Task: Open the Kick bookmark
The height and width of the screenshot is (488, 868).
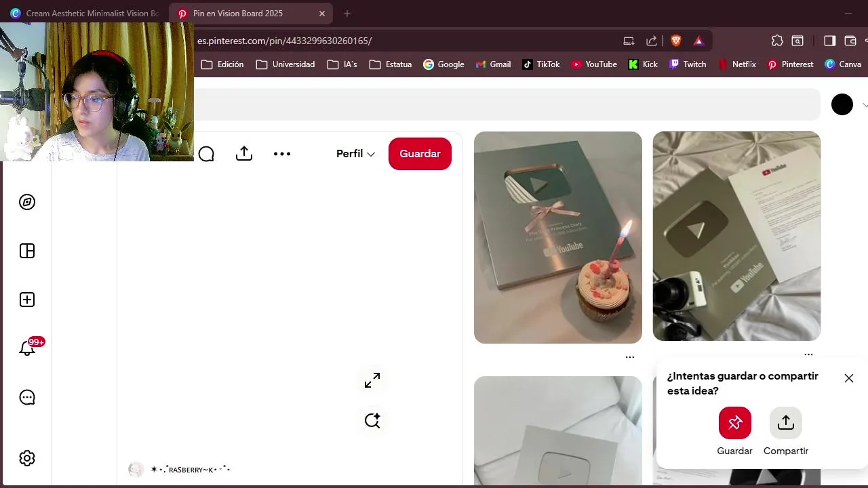Action: tap(643, 64)
